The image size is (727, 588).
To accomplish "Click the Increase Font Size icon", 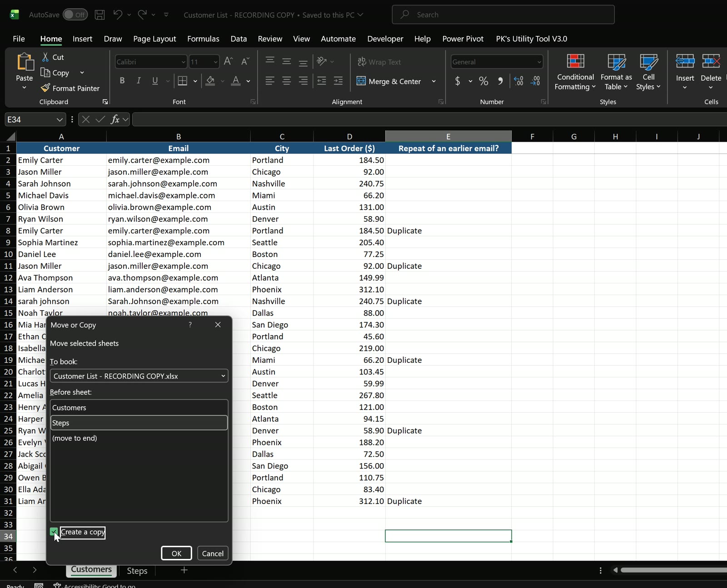I will coord(229,61).
